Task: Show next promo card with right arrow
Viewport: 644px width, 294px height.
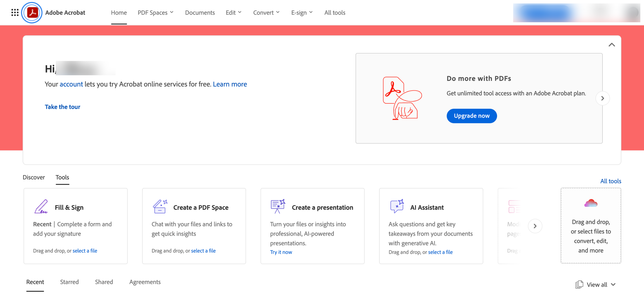Action: point(602,98)
